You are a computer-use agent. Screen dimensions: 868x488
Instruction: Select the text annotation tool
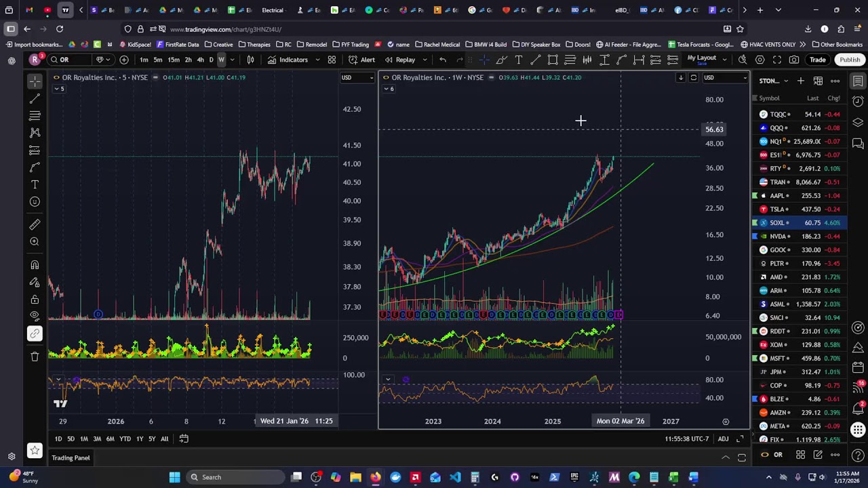point(35,184)
